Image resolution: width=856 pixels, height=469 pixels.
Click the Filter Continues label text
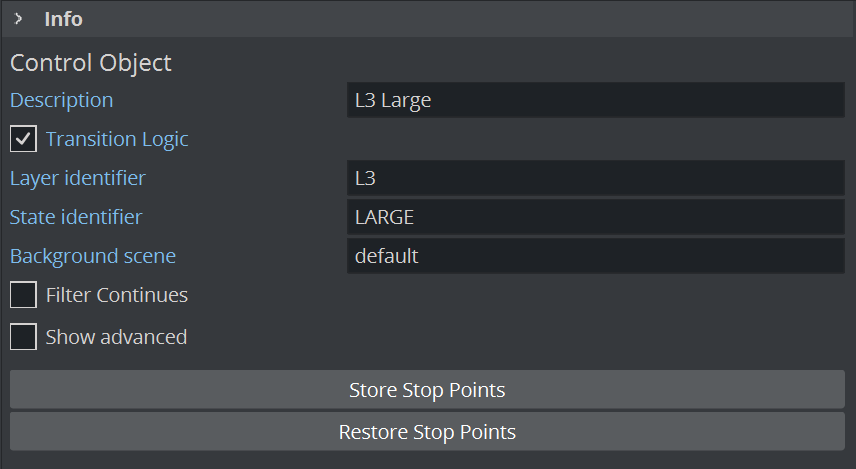pos(117,295)
